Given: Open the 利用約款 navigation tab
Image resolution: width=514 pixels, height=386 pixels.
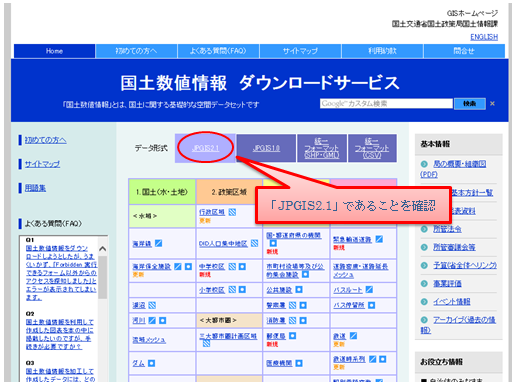Looking at the screenshot, I should 382,51.
